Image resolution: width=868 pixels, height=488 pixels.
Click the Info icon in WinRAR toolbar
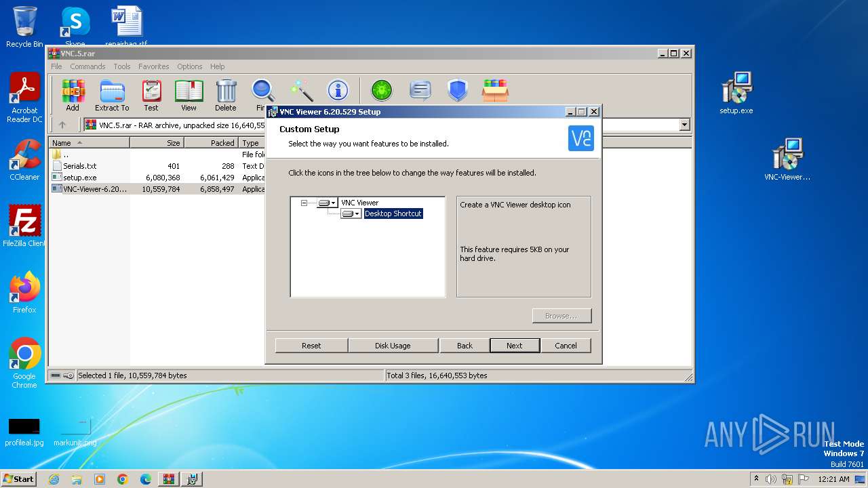(338, 90)
